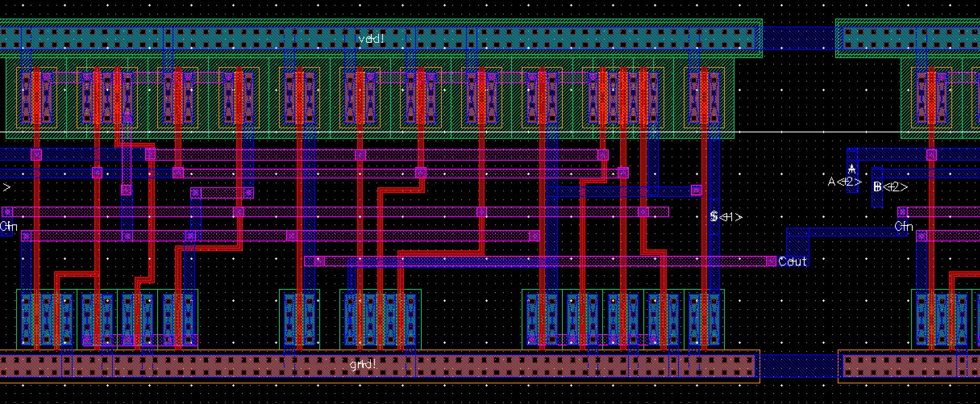The image size is (980, 404).
Task: Select the blue metal strap joining the gnd! rails
Action: (799, 366)
